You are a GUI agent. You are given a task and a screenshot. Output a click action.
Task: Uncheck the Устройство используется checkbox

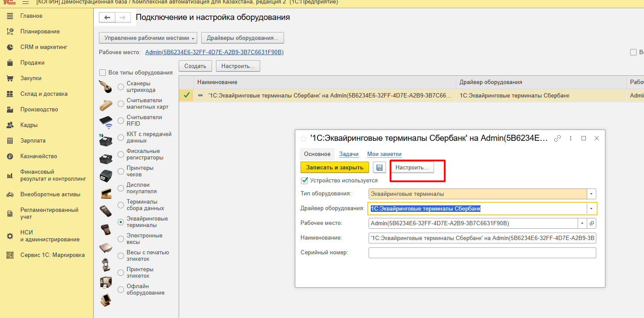pyautogui.click(x=304, y=181)
